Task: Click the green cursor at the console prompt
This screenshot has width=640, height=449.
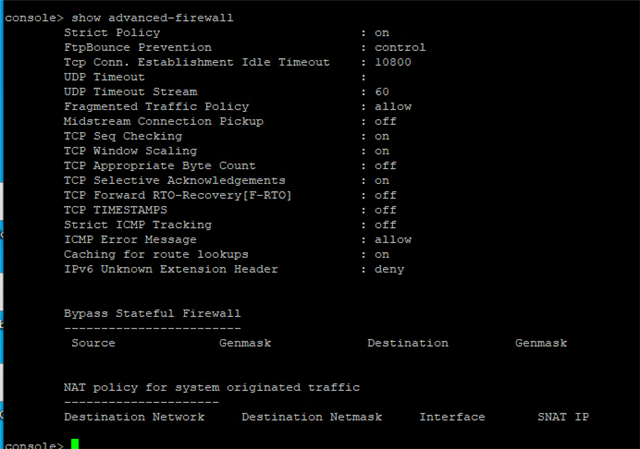Action: [75, 444]
